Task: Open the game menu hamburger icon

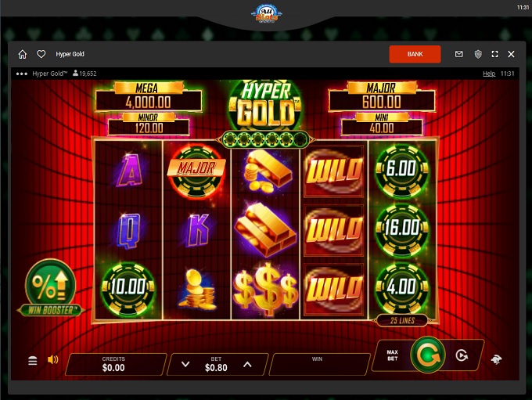Action: tap(33, 361)
